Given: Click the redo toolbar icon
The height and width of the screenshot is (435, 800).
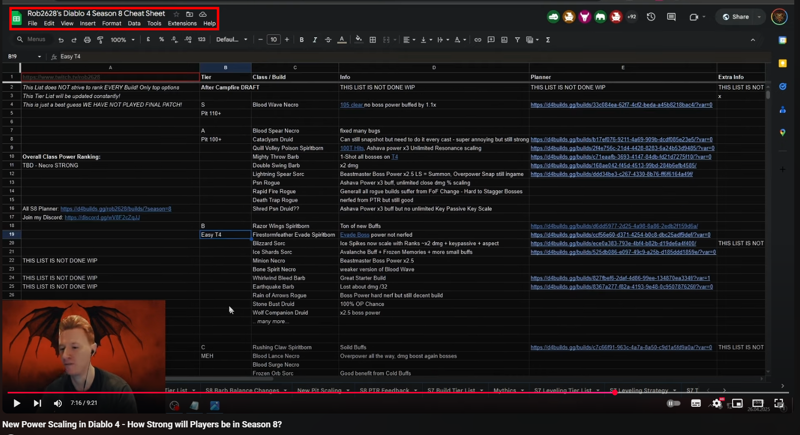Looking at the screenshot, I should pyautogui.click(x=73, y=40).
